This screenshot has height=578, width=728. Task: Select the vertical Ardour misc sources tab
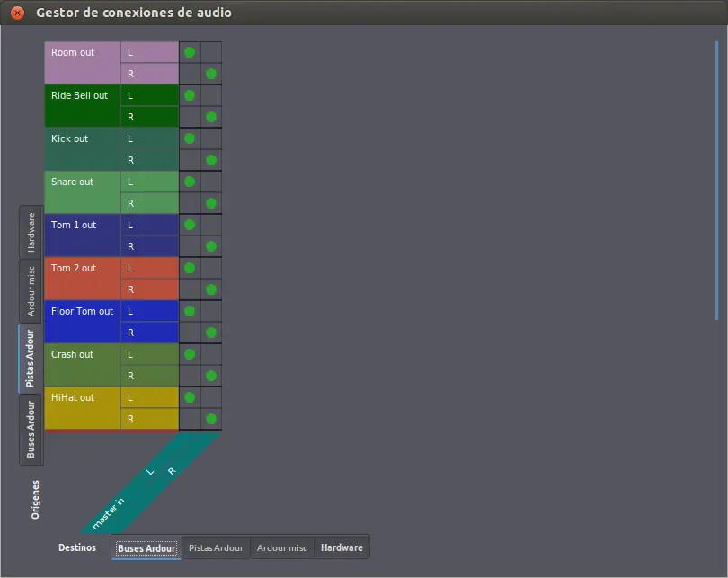[x=31, y=291]
